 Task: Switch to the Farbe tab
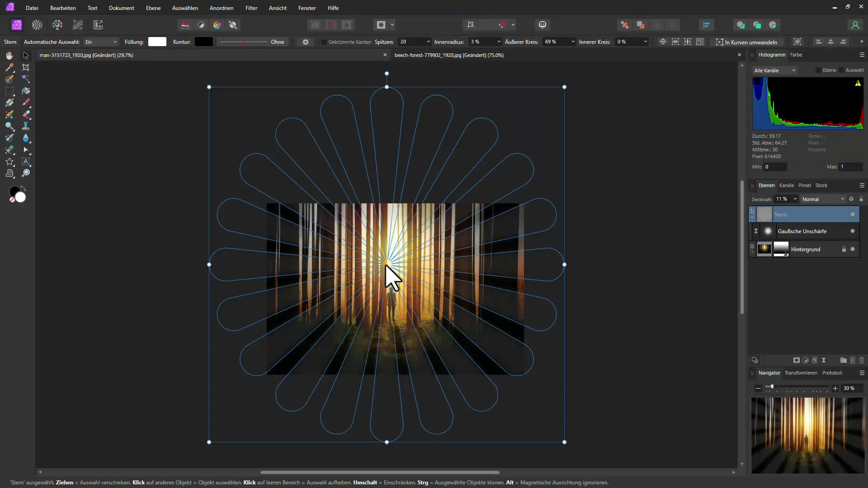796,55
